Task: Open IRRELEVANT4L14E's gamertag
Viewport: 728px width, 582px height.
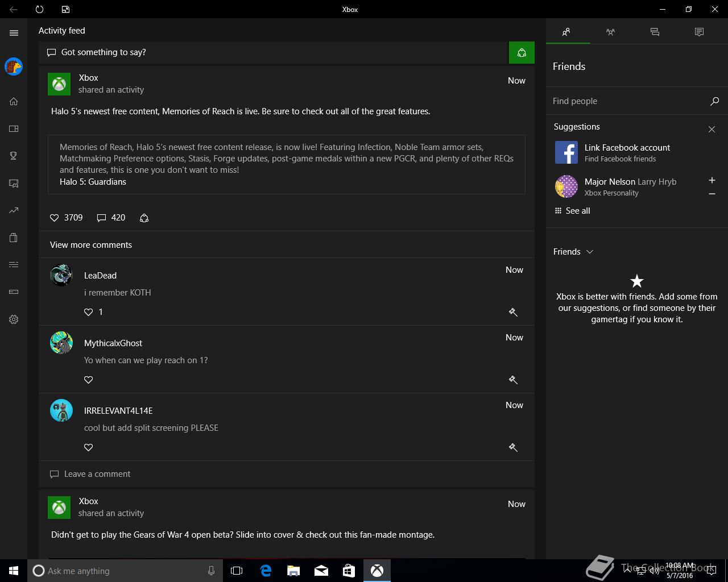Action: [x=118, y=411]
